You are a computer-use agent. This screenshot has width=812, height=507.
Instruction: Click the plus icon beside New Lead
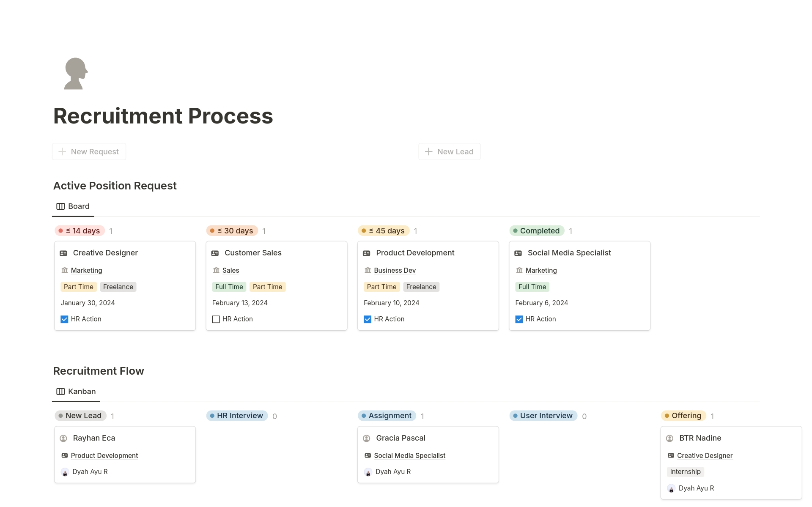pos(428,151)
